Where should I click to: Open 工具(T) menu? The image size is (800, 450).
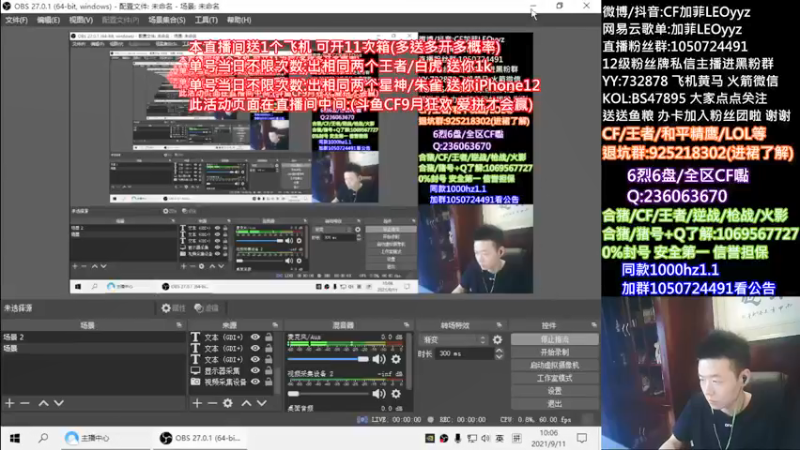point(206,20)
